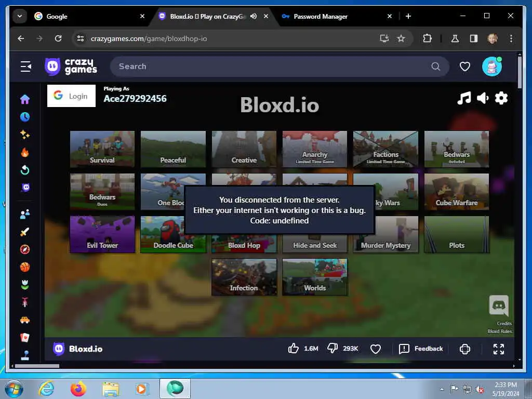Select the Creative game mode
532x399 pixels.
244,149
